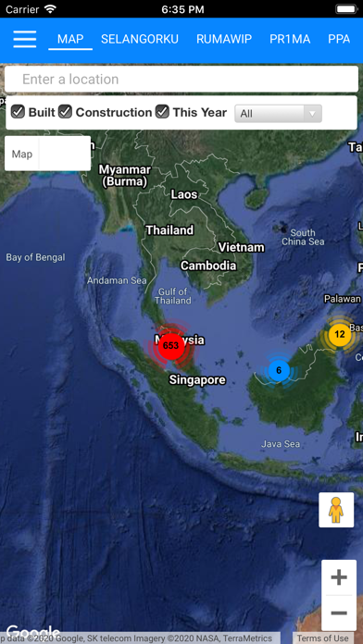Select the Map view button
Viewport: 363px width, 644px height.
22,154
